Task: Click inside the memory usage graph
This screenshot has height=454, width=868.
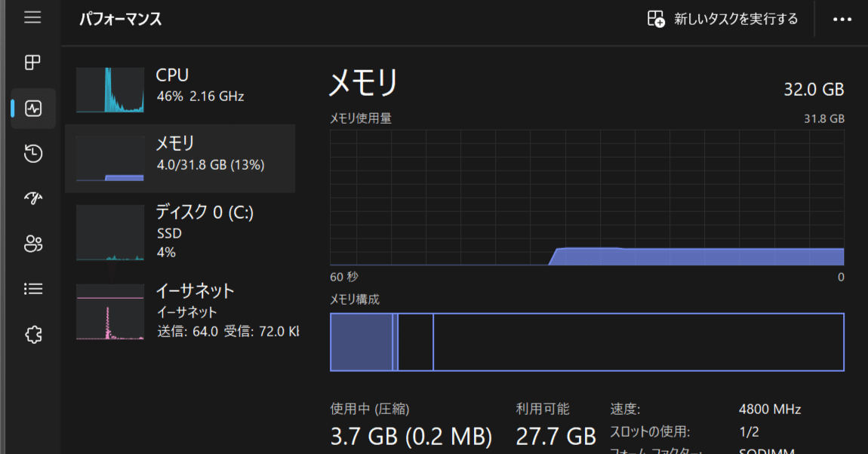Action: (x=586, y=196)
